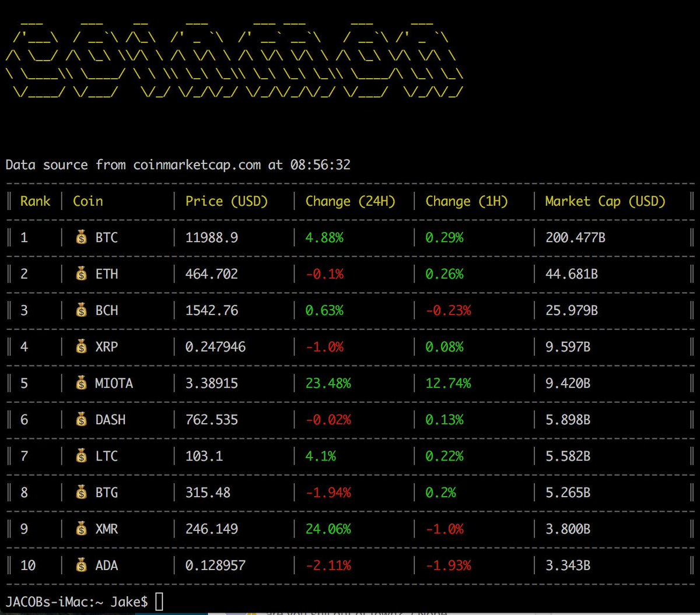Click the money bag icon next to LTC
This screenshot has width=700, height=615.
coord(82,456)
